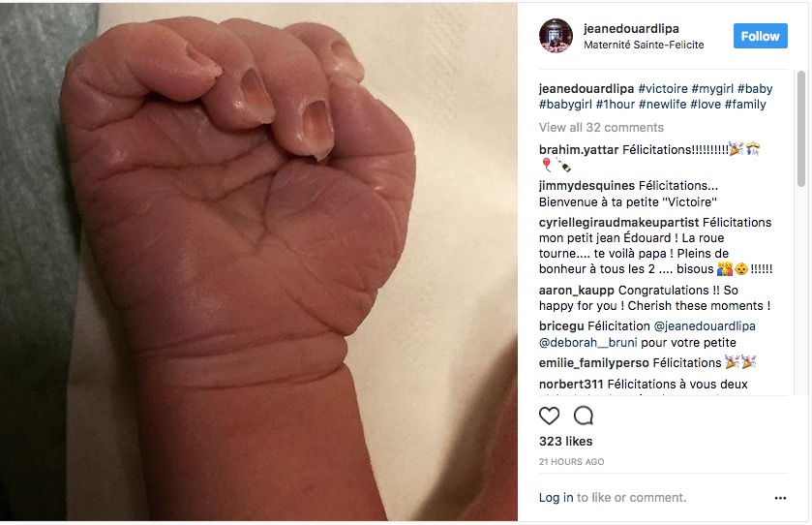Image resolution: width=812 pixels, height=525 pixels.
Task: Open the #newlife hashtag
Action: click(x=662, y=105)
